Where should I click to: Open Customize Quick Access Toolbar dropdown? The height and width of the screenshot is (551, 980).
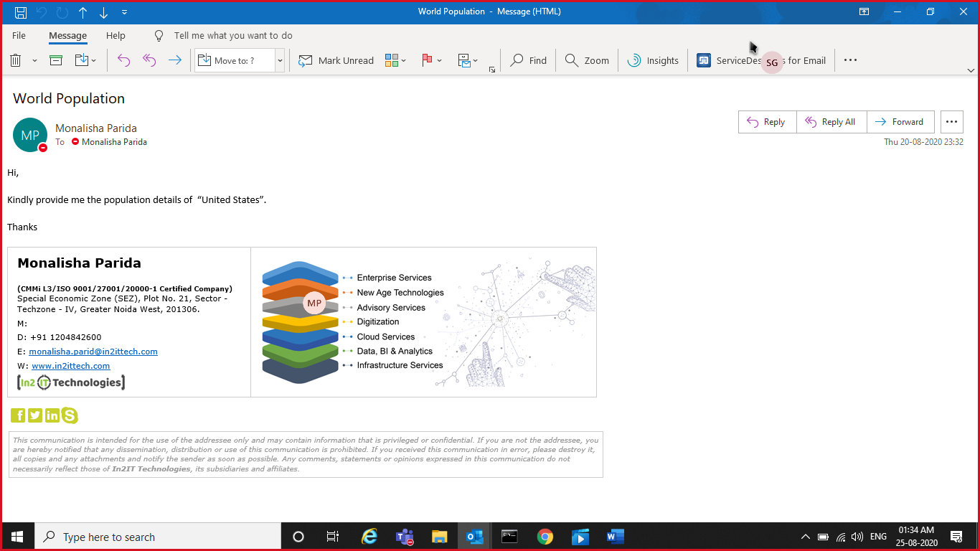[125, 12]
